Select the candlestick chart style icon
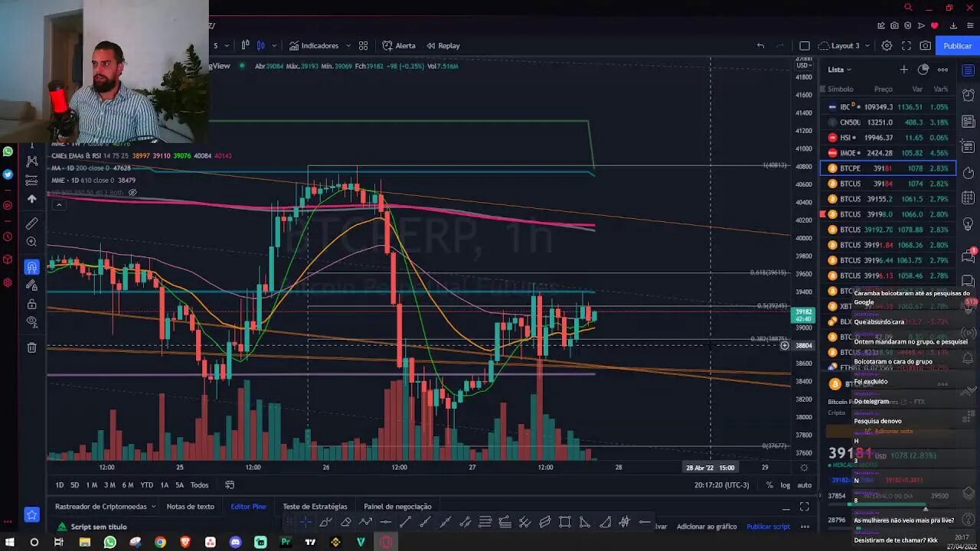Image resolution: width=980 pixels, height=551 pixels. tap(261, 46)
